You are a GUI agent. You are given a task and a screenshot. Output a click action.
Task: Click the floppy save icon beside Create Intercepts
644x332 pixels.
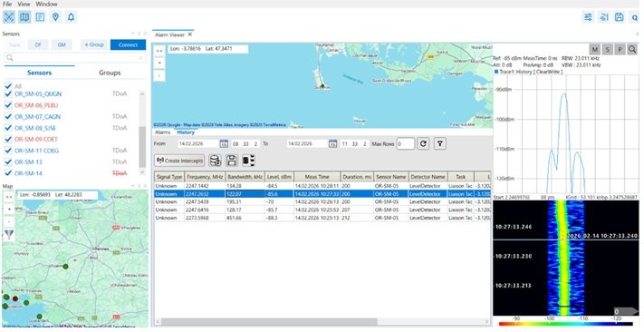pos(232,161)
